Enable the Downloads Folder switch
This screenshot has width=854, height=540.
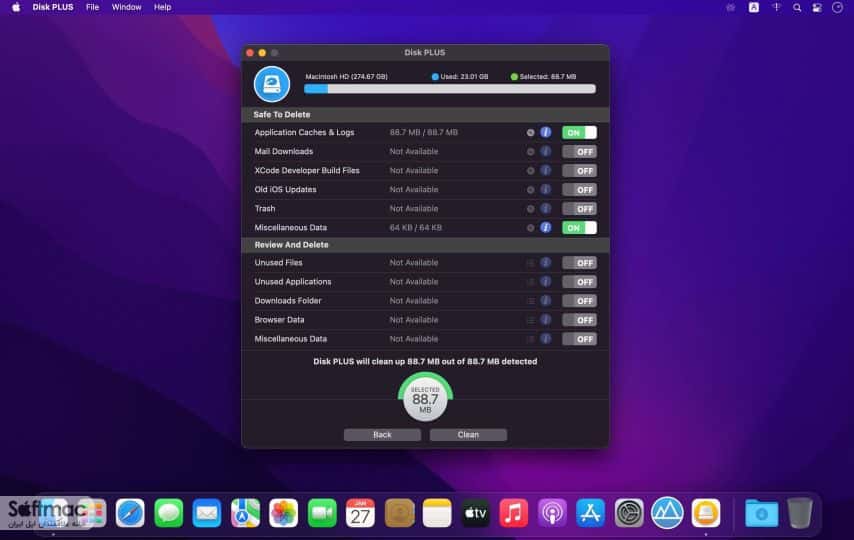pyautogui.click(x=580, y=301)
